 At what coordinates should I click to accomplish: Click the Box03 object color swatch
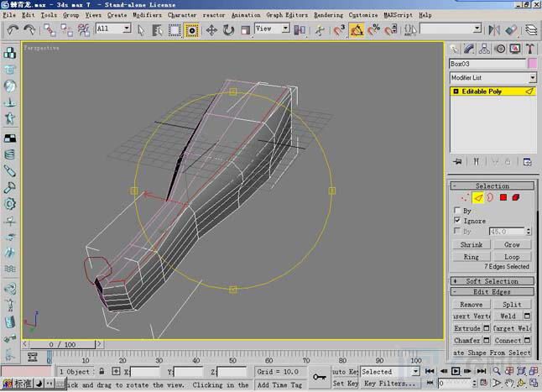(532, 64)
